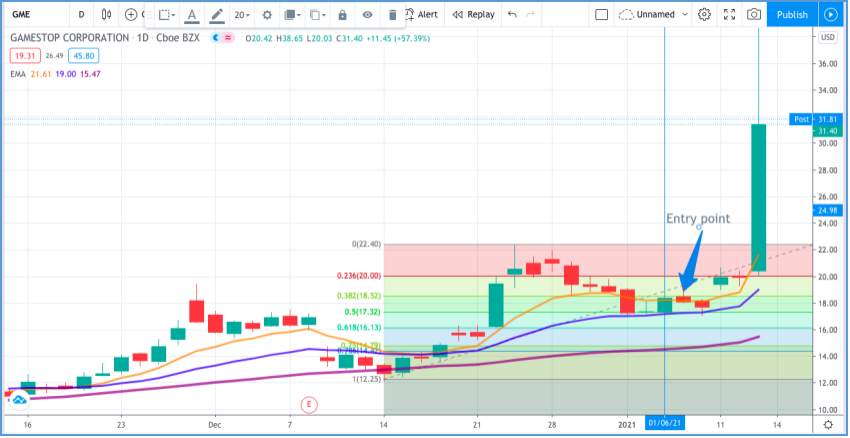
Task: Change line color with the pencil icon
Action: (217, 15)
